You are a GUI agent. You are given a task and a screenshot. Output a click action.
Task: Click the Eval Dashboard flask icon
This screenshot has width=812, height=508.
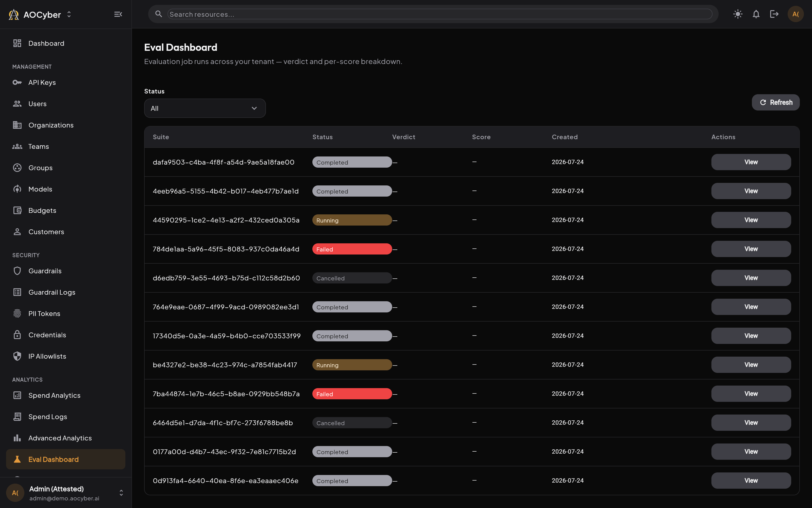pyautogui.click(x=17, y=459)
